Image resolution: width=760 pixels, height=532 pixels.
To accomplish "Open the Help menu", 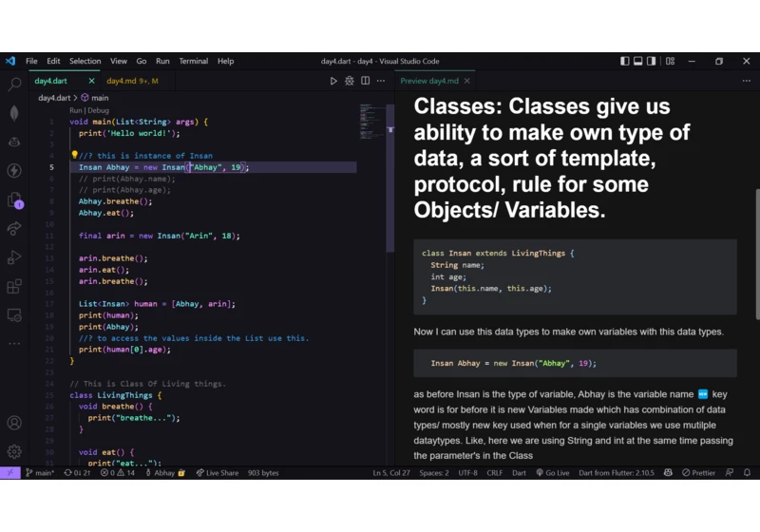I will pos(225,61).
